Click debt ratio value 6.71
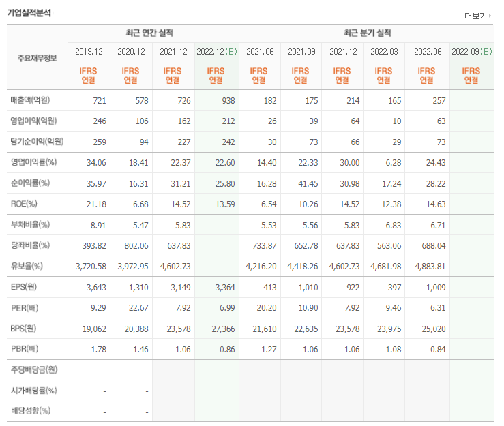This screenshot has height=426, width=504. click(x=438, y=226)
